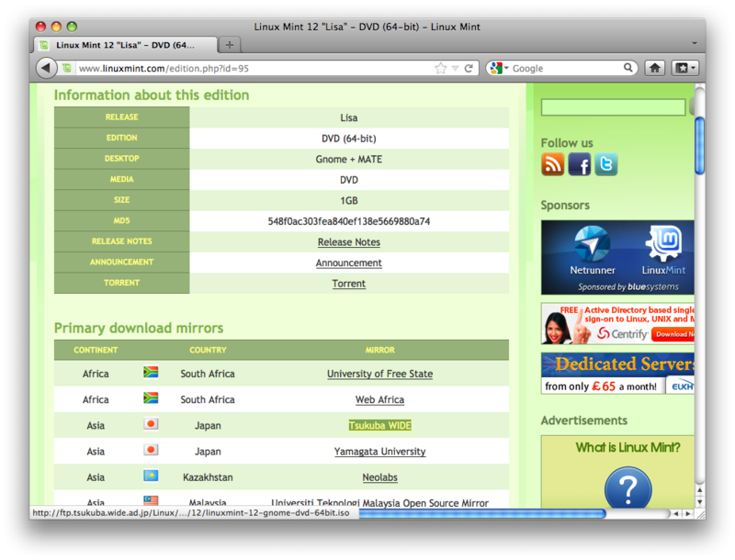Open the Tsukuba WIDE mirror link
The height and width of the screenshot is (560, 735).
click(379, 425)
